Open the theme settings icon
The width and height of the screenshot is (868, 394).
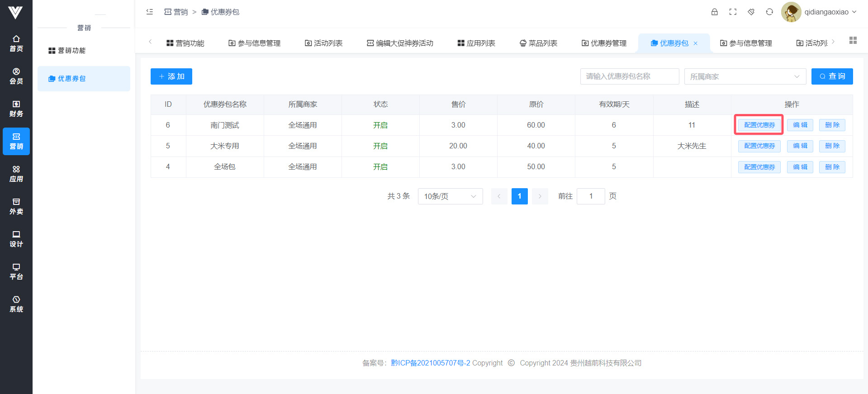pos(751,12)
